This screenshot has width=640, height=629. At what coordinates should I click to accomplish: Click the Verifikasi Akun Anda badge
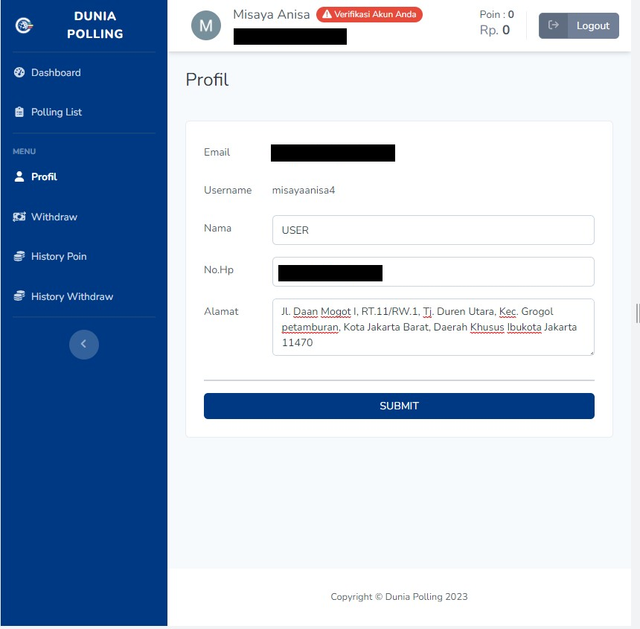tap(369, 14)
